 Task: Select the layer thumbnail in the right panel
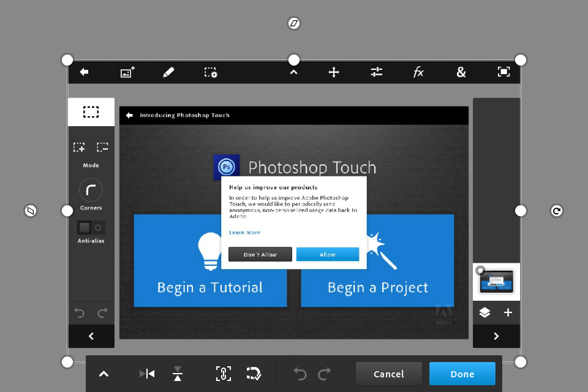click(x=497, y=282)
